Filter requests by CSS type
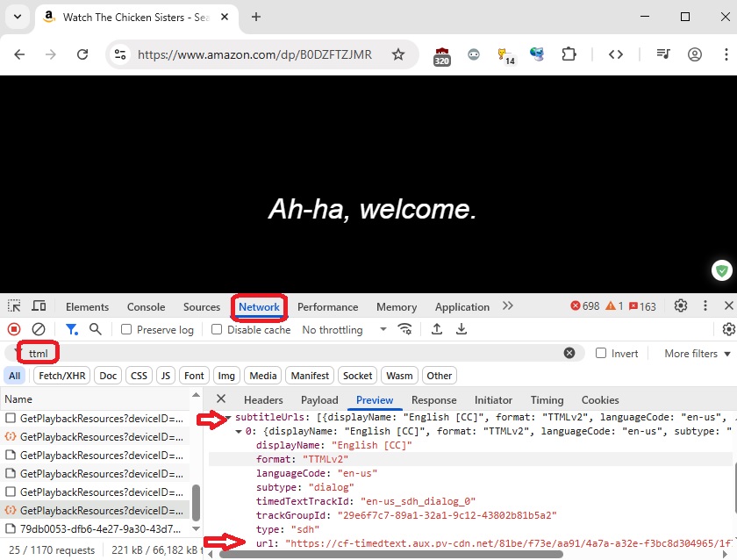 tap(139, 376)
